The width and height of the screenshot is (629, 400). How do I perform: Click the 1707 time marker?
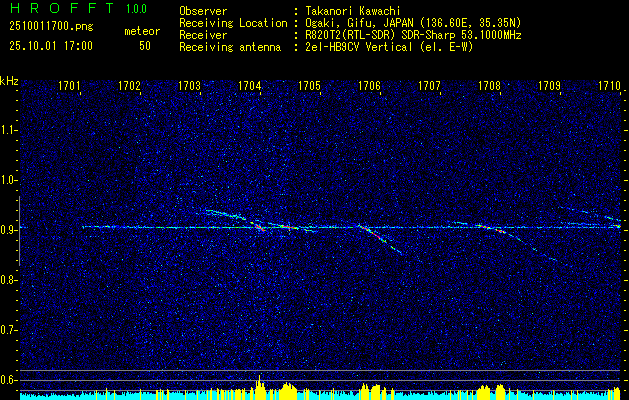point(430,85)
